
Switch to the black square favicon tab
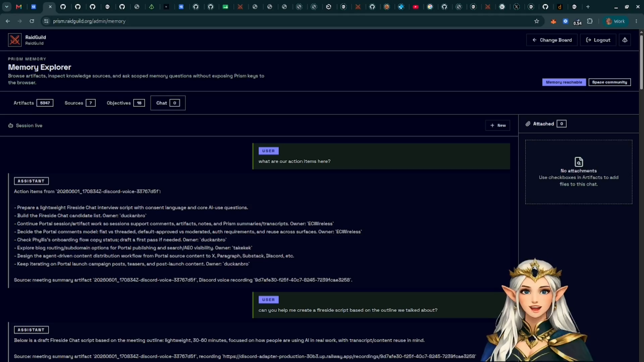[x=166, y=7]
